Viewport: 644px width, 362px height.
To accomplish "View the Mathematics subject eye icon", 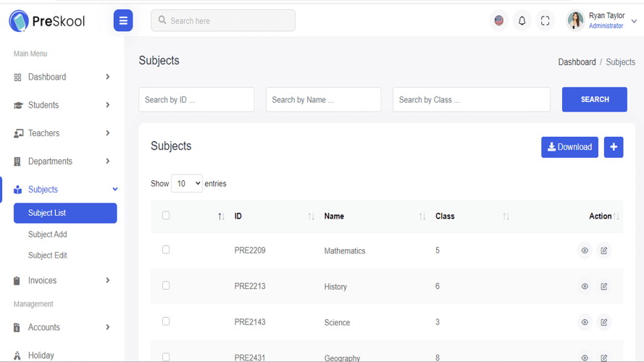I will tap(585, 251).
